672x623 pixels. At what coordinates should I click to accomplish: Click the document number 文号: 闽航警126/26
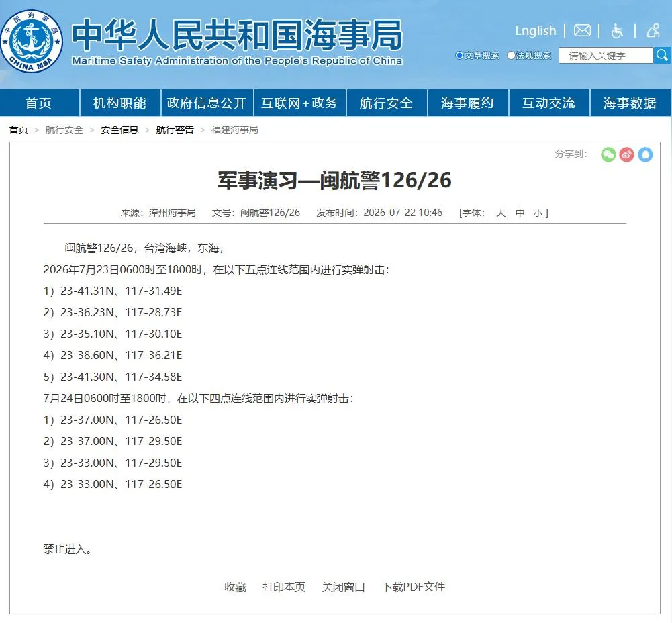tap(256, 213)
